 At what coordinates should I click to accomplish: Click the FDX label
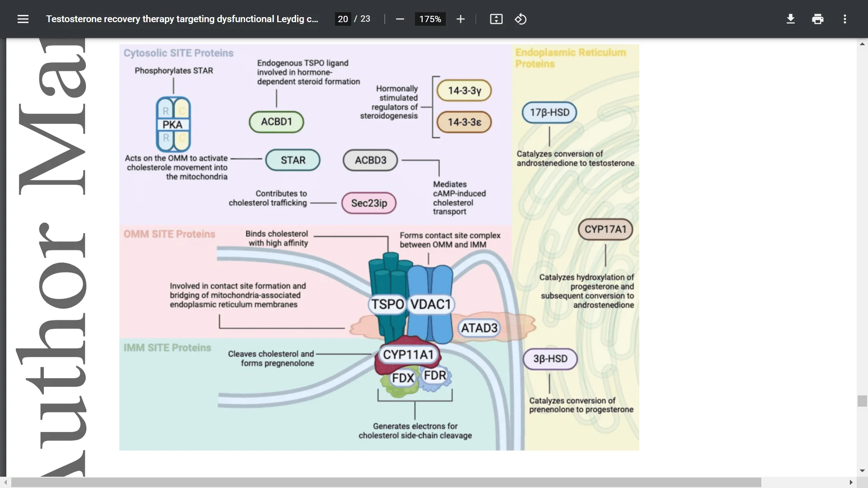[403, 378]
